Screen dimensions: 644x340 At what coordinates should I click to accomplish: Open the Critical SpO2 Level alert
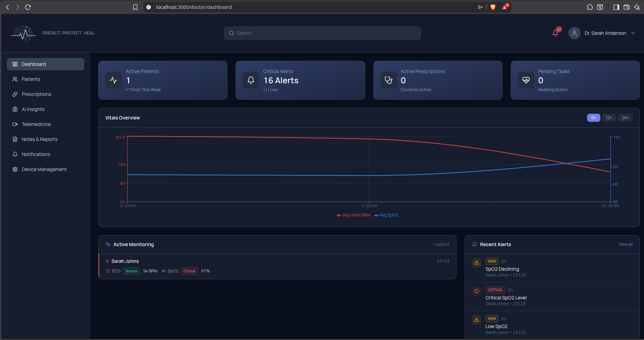(506, 297)
